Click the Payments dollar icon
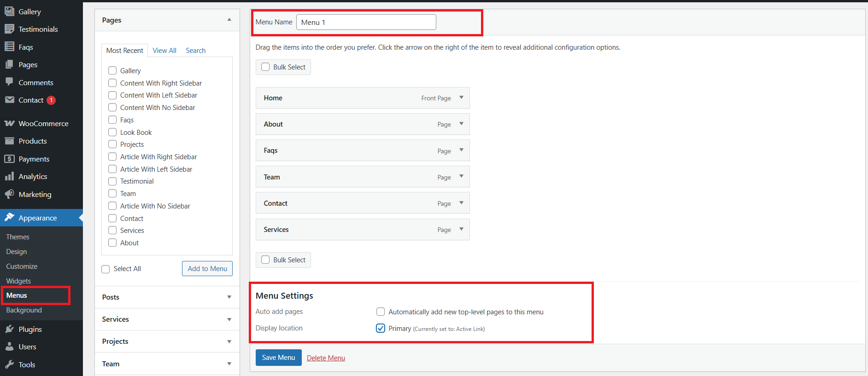This screenshot has width=868, height=376. 9,159
